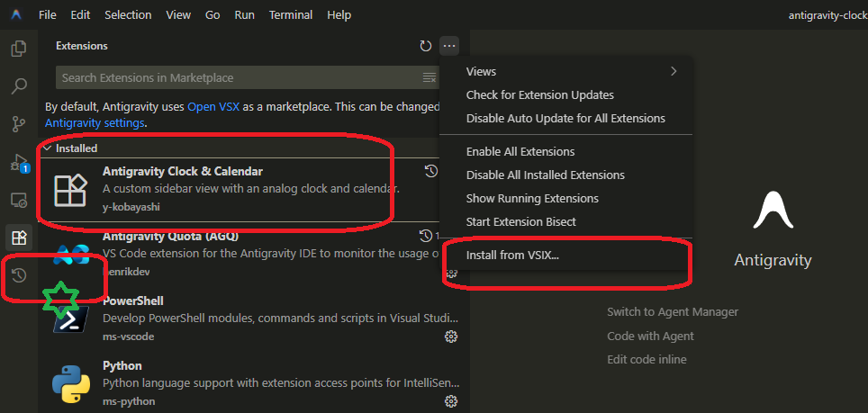Click activation time icon on Clock & Calendar
This screenshot has width=868, height=413.
click(431, 171)
